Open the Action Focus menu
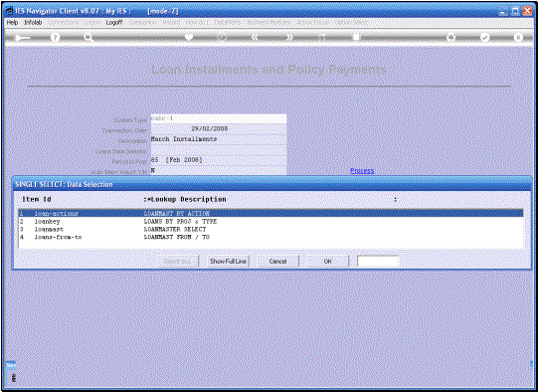 [x=312, y=22]
